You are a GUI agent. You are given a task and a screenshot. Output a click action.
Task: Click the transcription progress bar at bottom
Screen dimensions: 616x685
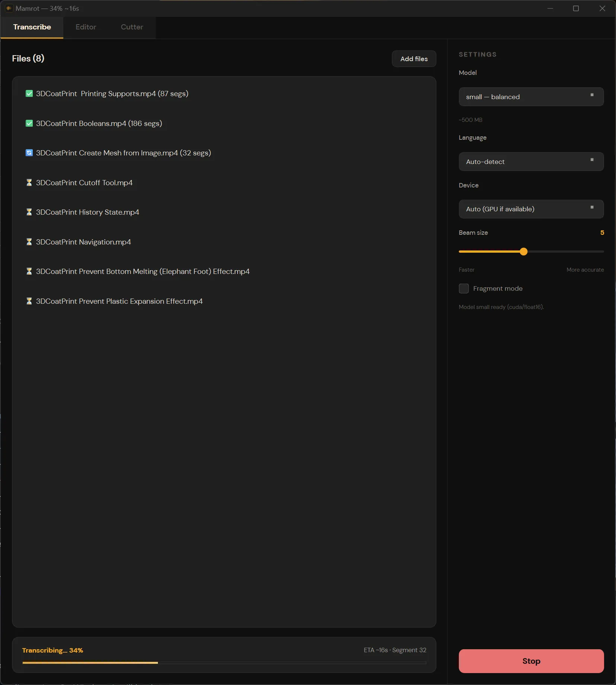coord(224,663)
